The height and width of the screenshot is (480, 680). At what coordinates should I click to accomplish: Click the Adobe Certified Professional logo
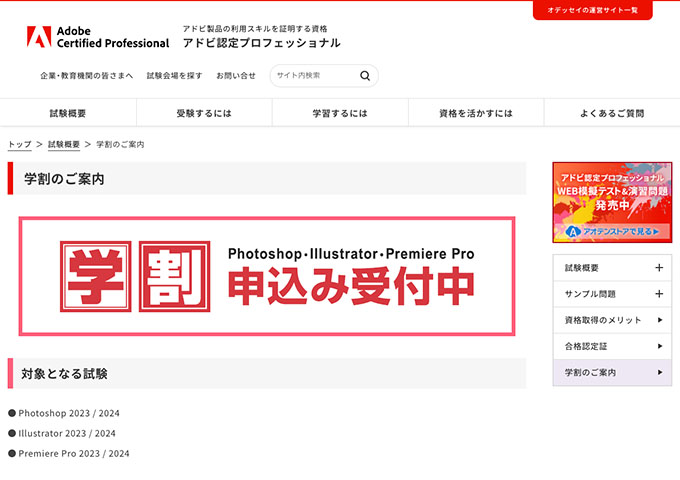98,37
